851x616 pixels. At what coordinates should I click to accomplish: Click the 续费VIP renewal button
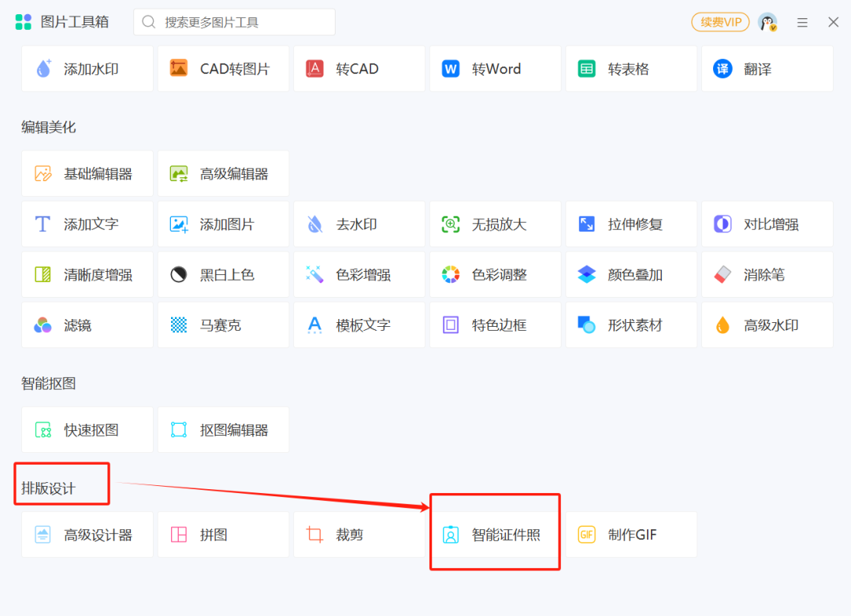click(719, 22)
